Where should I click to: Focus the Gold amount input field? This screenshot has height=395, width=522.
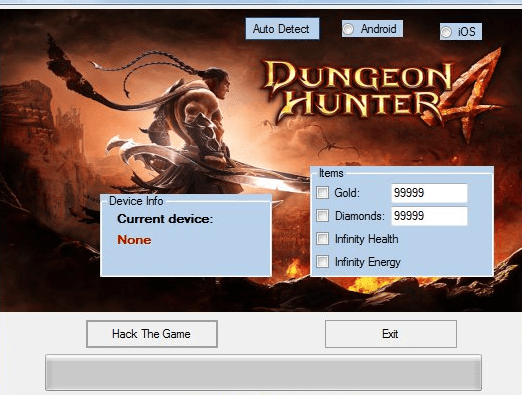(x=429, y=193)
